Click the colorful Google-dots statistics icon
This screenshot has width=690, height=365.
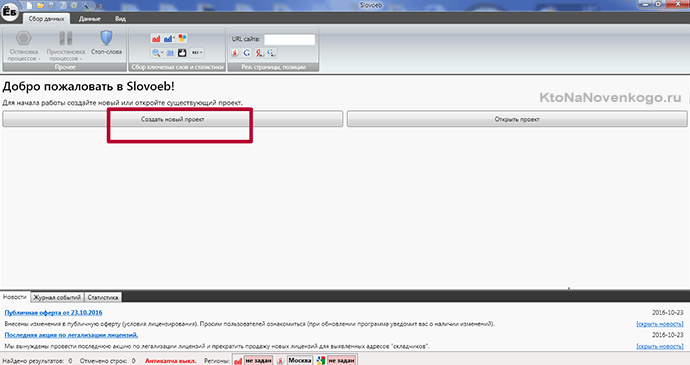tap(182, 39)
